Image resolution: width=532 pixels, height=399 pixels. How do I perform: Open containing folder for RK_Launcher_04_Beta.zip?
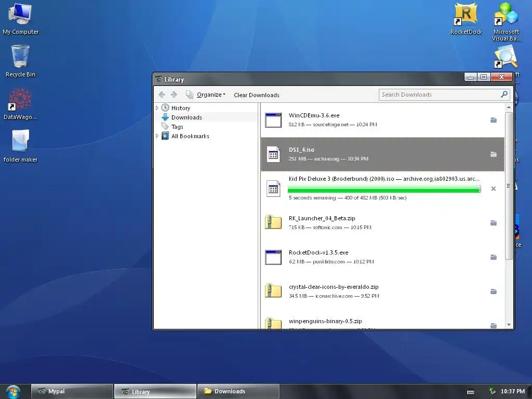[494, 223]
